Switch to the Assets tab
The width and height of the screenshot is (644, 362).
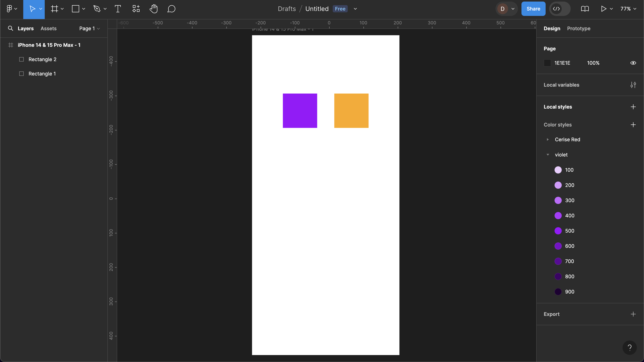(x=49, y=28)
